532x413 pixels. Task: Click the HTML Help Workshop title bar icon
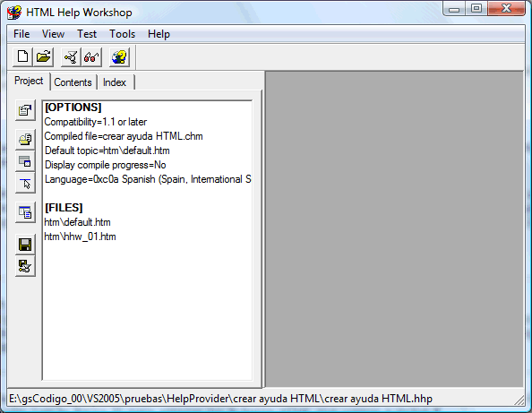(x=14, y=13)
